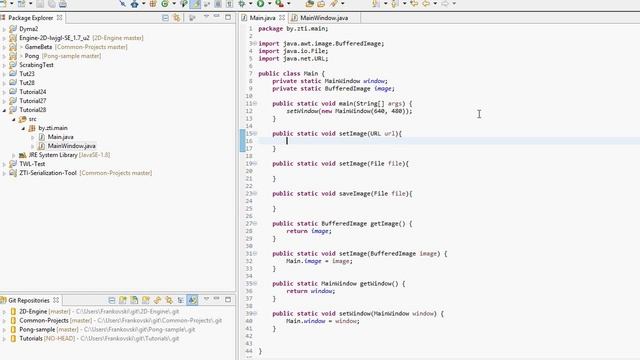Image resolution: width=640 pixels, height=360 pixels.
Task: Expand the 2D-Engine git repository
Action: click(x=4, y=311)
